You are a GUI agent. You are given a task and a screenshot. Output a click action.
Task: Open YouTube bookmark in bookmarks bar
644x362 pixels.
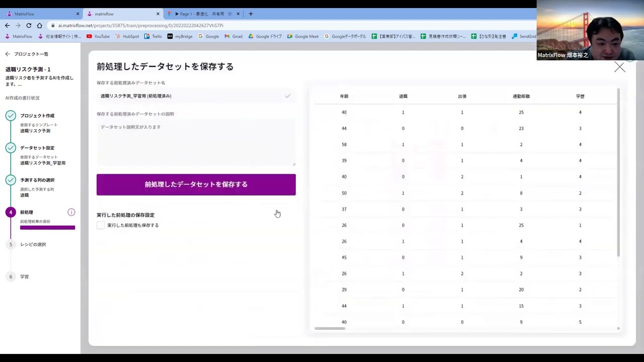(x=98, y=36)
